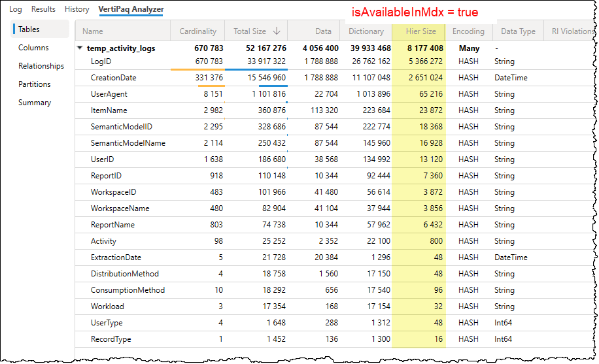Click the Dictionary column header

point(366,31)
